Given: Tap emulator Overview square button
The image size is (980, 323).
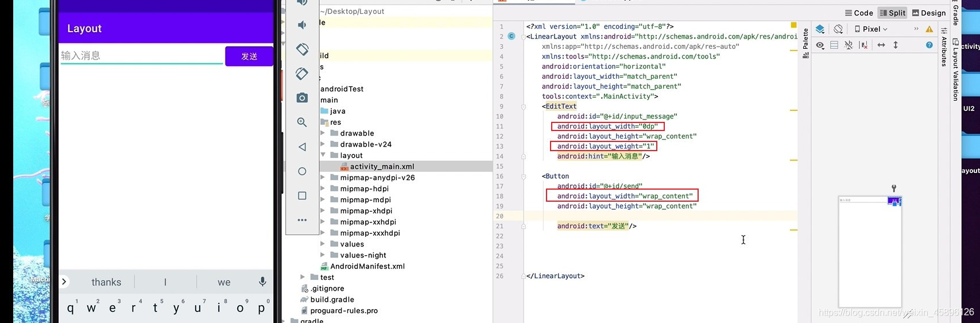Looking at the screenshot, I should pyautogui.click(x=302, y=196).
